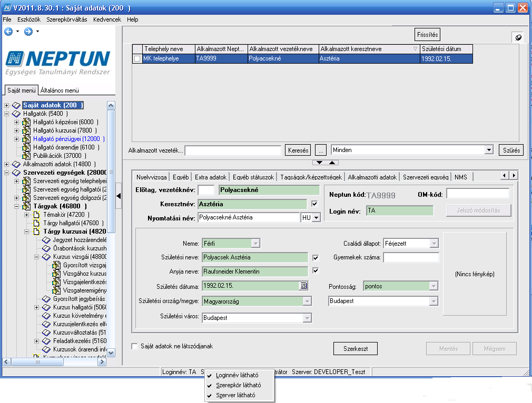The height and width of the screenshot is (403, 532).
Task: Click the Feladatkezelés icon
Action: [46, 341]
